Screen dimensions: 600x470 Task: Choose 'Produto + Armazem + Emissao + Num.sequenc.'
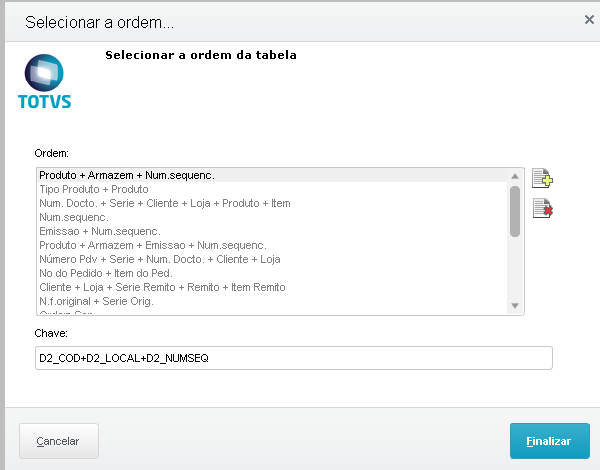click(152, 245)
